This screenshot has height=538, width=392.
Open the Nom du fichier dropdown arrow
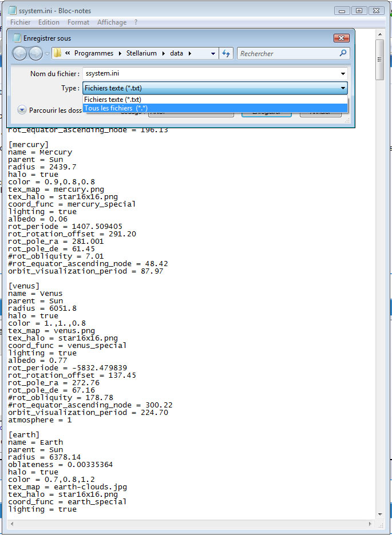pyautogui.click(x=343, y=74)
